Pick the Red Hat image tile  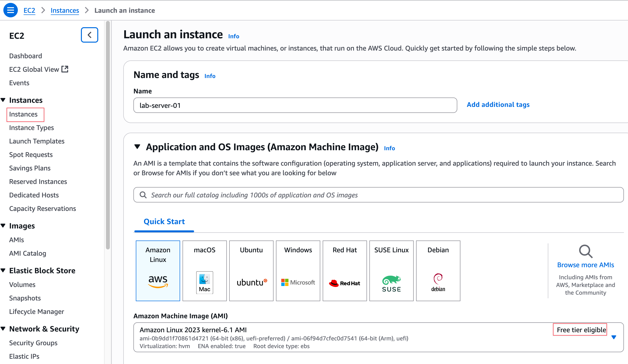345,271
